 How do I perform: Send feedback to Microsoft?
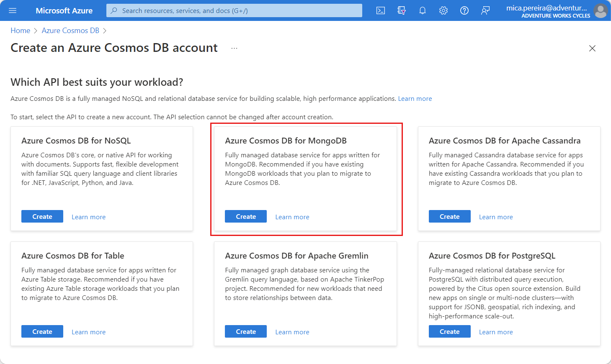point(485,10)
